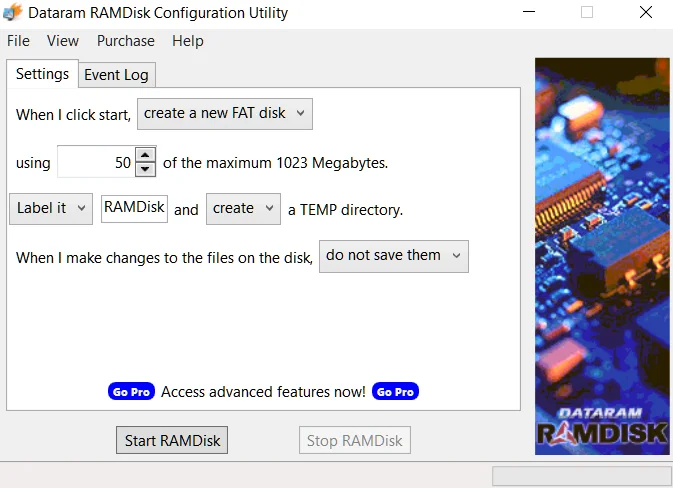The width and height of the screenshot is (673, 488).
Task: Increase disk size with the up spinner arrow
Action: tap(146, 155)
